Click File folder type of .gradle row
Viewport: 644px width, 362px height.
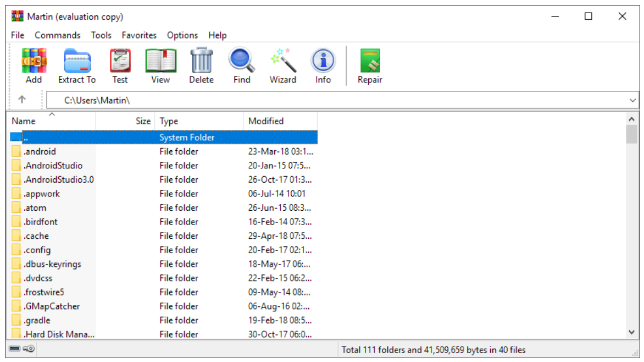[179, 320]
